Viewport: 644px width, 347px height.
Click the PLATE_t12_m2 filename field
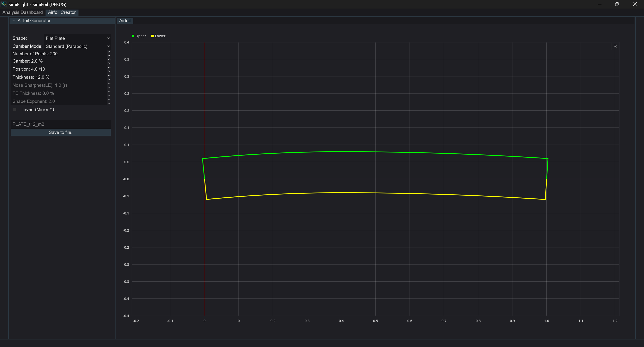coord(61,124)
